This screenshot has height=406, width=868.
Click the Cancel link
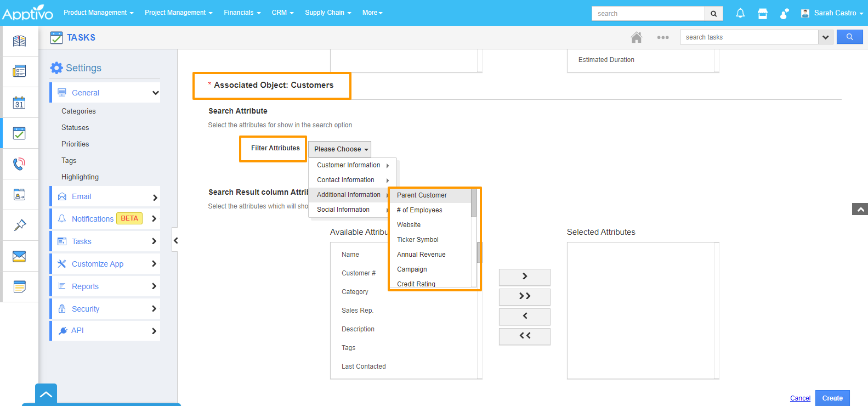[800, 398]
